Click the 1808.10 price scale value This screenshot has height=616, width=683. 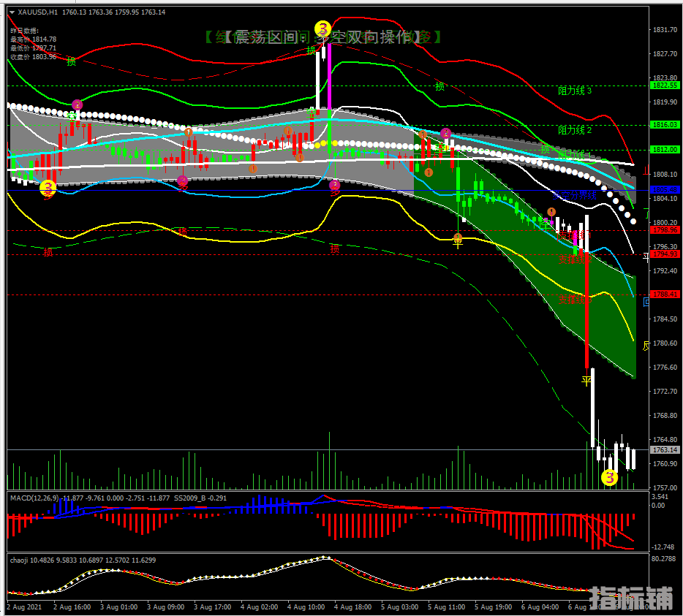pyautogui.click(x=665, y=174)
